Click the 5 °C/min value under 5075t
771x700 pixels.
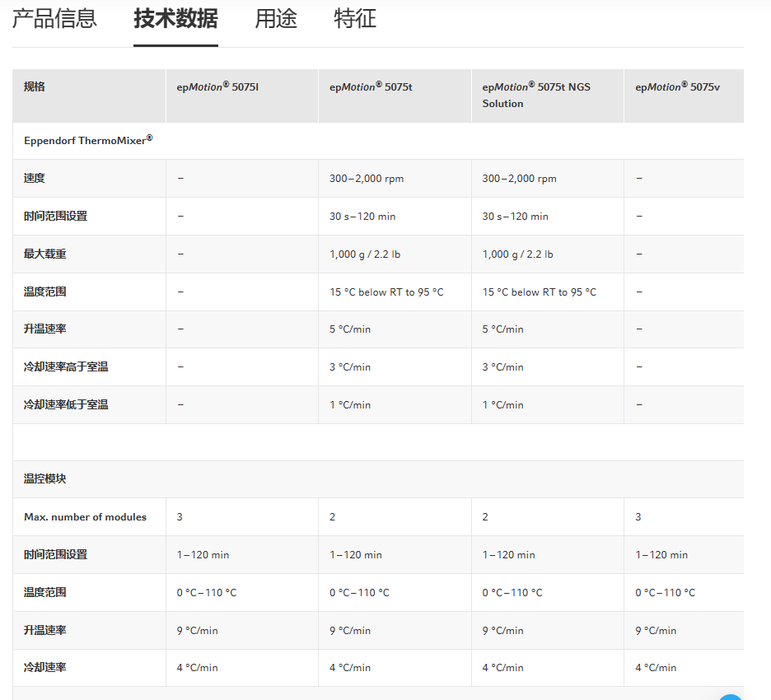click(350, 329)
